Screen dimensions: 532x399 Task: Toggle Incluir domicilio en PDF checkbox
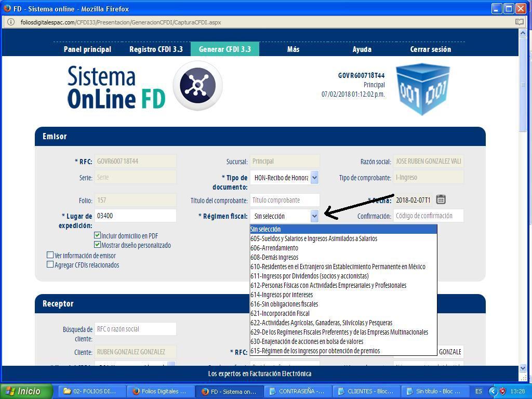click(x=97, y=235)
